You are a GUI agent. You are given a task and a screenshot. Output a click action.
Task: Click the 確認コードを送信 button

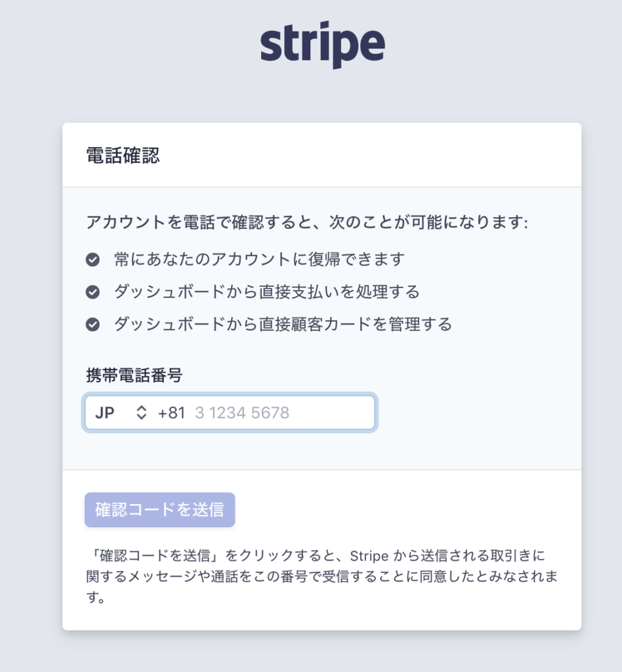pos(160,509)
